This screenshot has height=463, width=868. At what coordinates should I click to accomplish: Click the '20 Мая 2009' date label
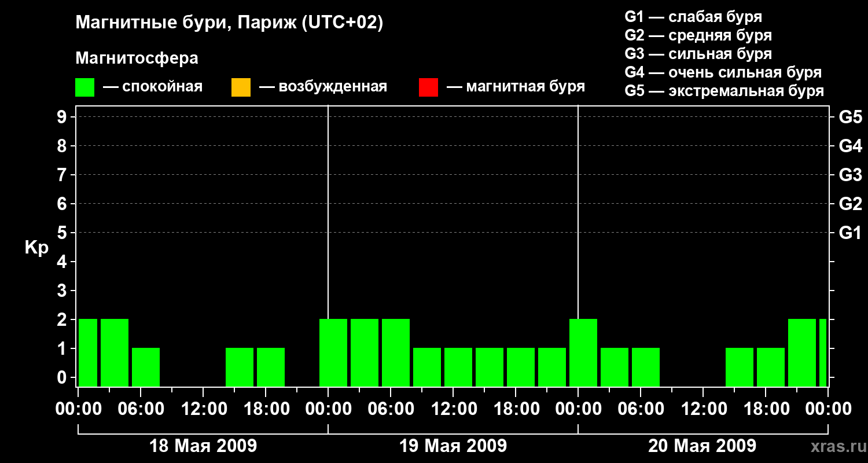click(x=702, y=446)
